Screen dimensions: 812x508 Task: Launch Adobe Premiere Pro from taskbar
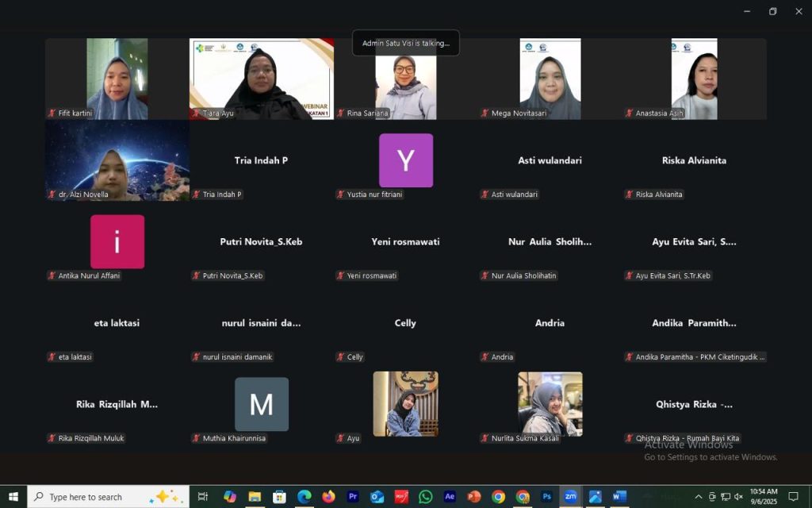point(353,497)
